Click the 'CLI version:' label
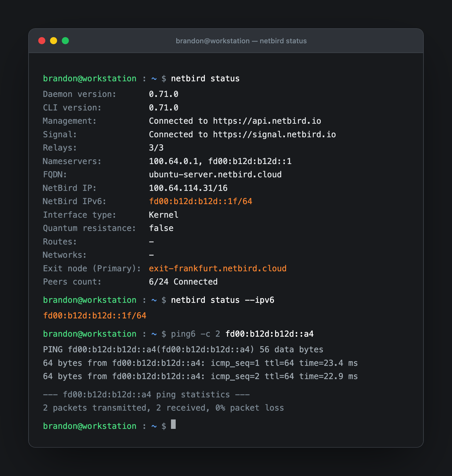 (72, 108)
